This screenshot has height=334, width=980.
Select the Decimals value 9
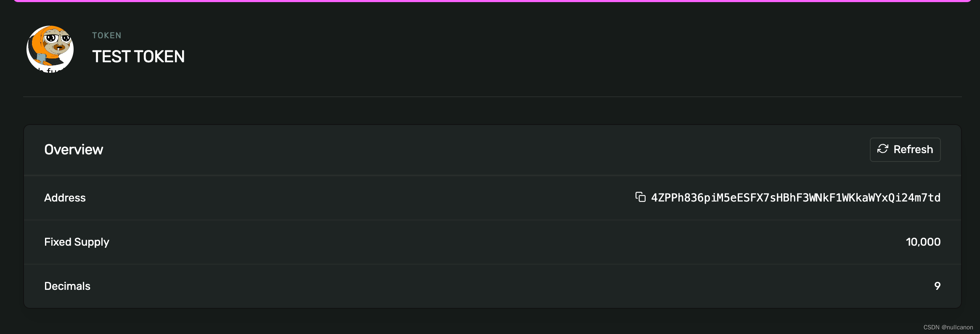(x=938, y=286)
